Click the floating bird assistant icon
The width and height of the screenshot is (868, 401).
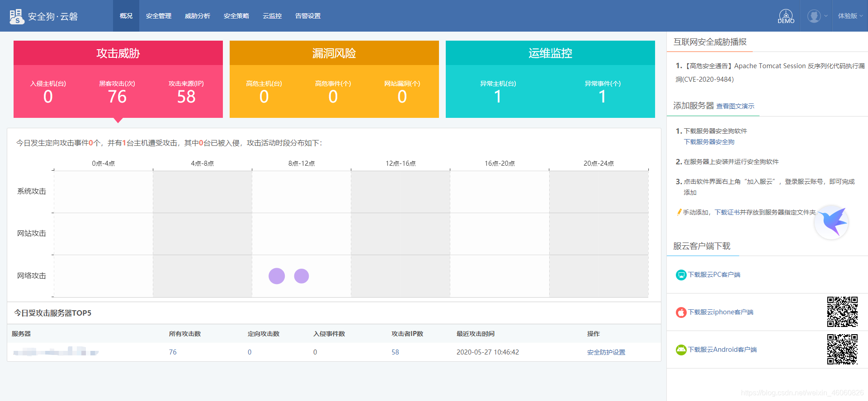pos(832,222)
